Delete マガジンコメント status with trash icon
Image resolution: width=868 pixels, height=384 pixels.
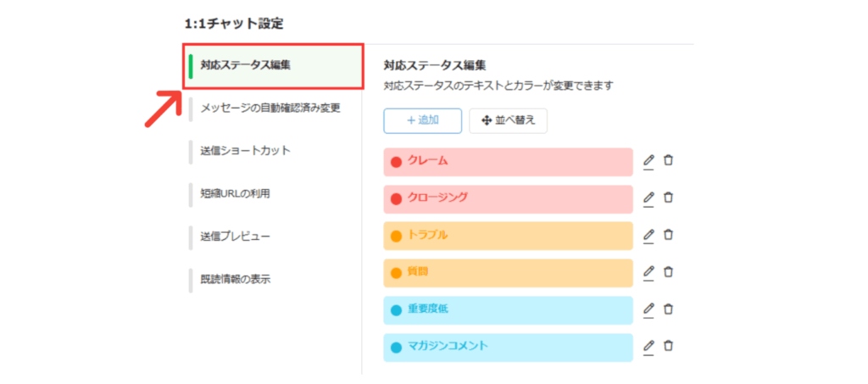(668, 347)
